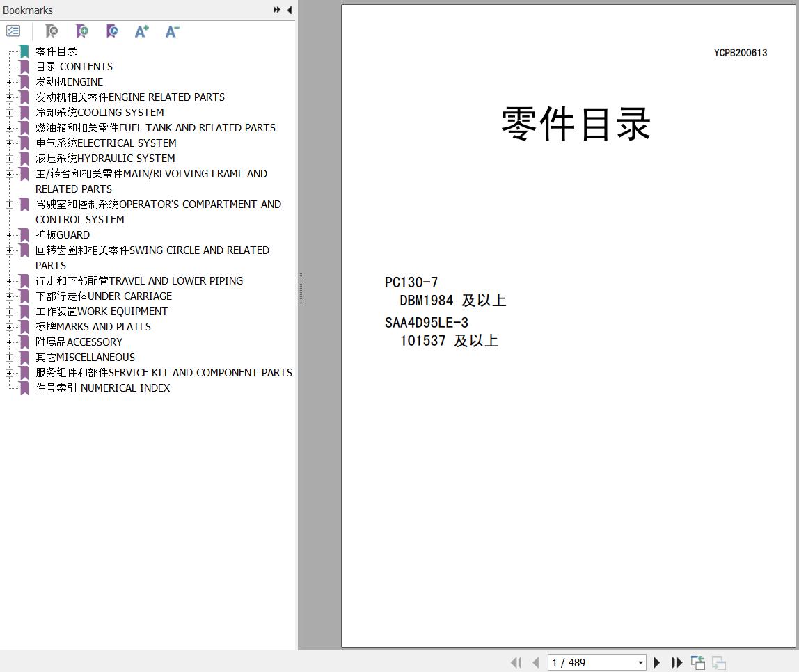Go to the first page
This screenshot has width=799, height=672.
tap(516, 662)
